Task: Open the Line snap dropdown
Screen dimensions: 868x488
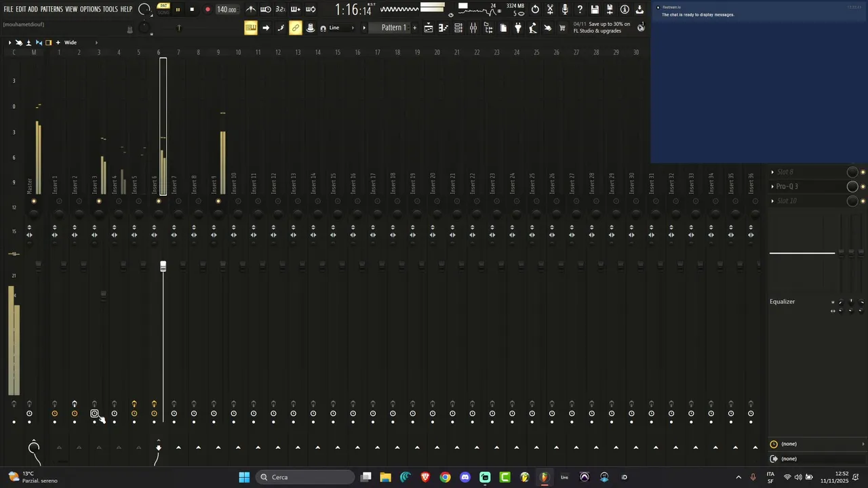Action: point(342,28)
